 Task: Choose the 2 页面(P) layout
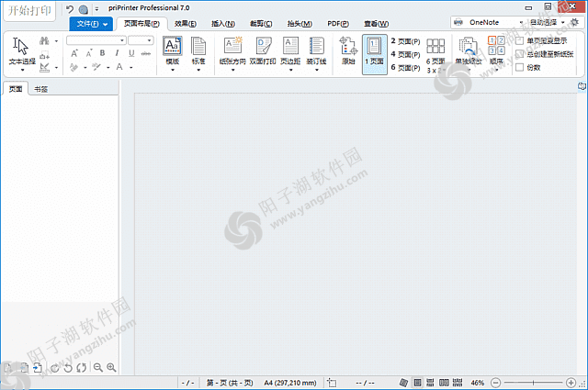click(405, 41)
